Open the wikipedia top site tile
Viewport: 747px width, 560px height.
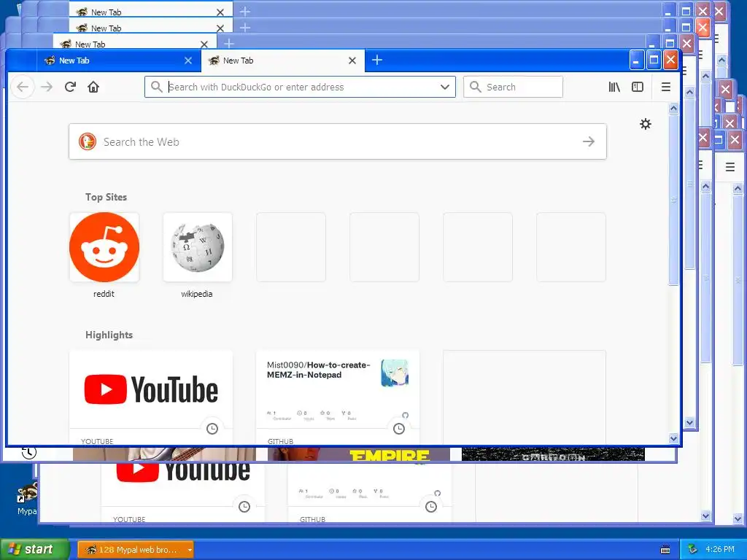(198, 247)
